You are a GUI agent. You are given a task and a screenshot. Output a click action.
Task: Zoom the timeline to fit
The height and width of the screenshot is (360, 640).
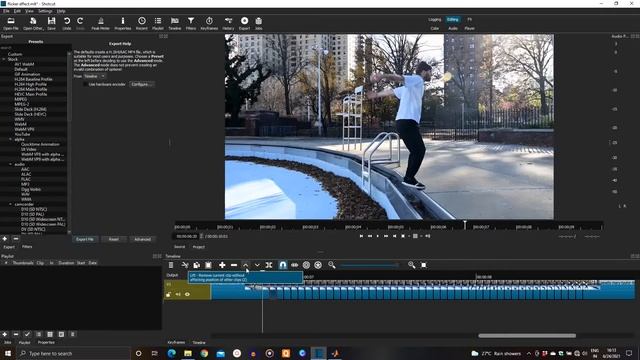point(424,265)
